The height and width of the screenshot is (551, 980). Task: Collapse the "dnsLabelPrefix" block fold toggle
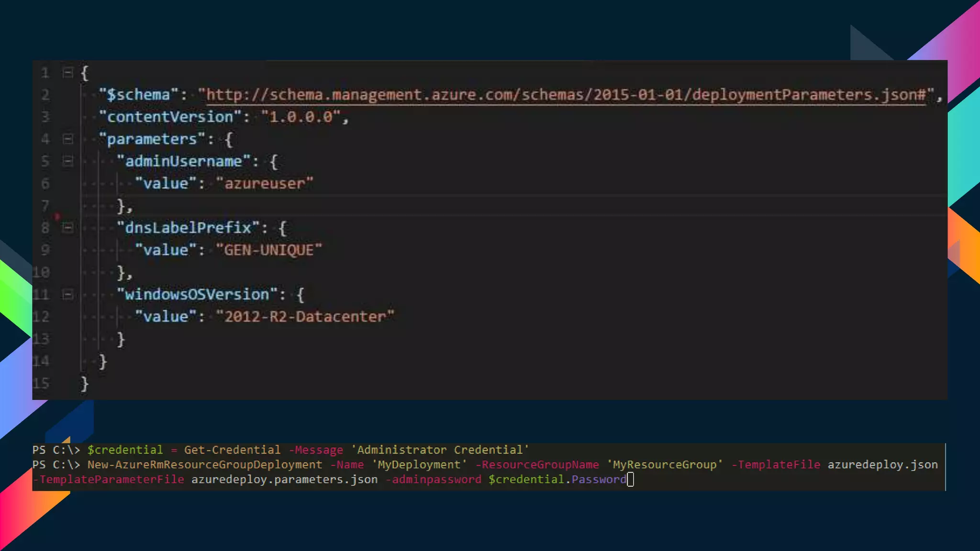tap(68, 228)
